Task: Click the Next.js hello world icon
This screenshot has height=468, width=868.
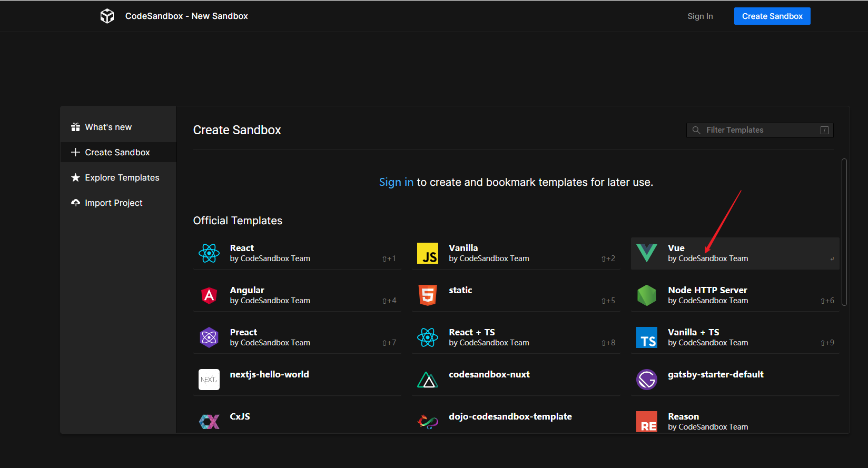Action: 209,380
